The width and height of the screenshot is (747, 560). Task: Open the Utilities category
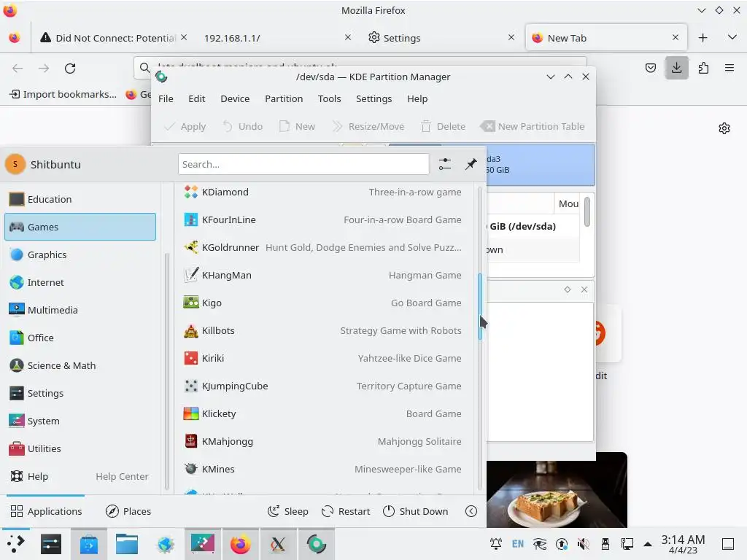point(80,448)
